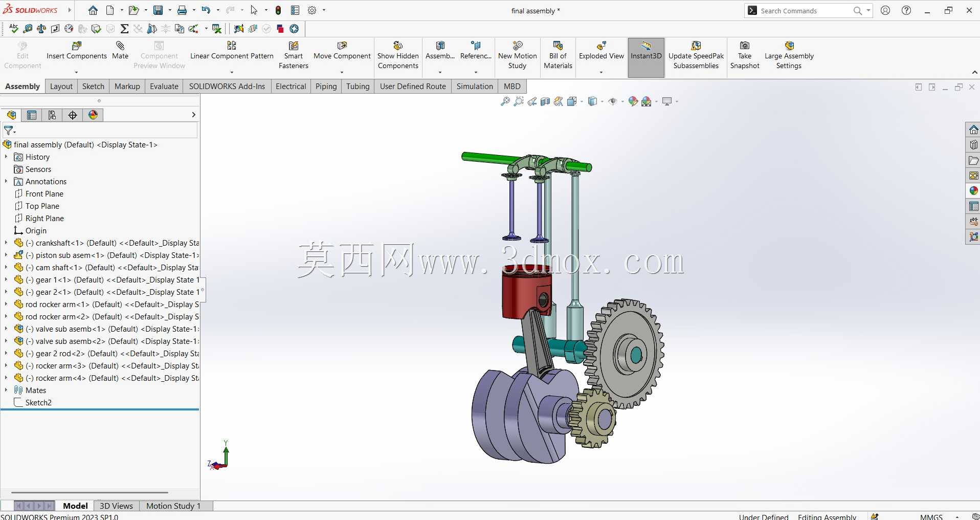Open the DimXpertManager tab
The image size is (980, 520).
point(73,115)
